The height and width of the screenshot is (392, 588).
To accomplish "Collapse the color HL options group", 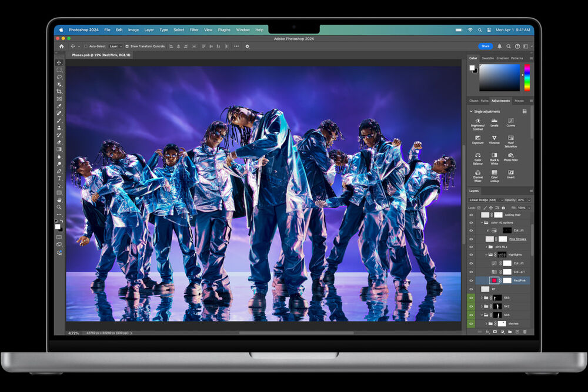I will click(482, 222).
